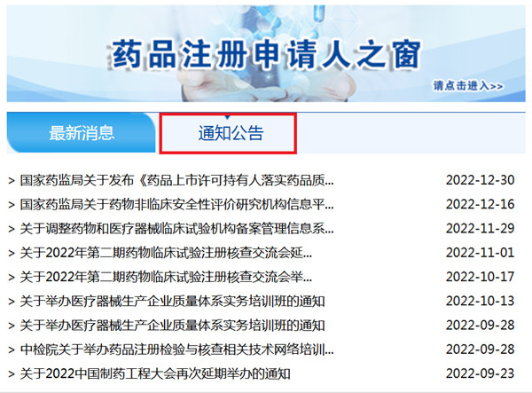Open 调整药物和医疗器械临床试验机构备案 notice
This screenshot has width=532, height=393.
pyautogui.click(x=177, y=228)
